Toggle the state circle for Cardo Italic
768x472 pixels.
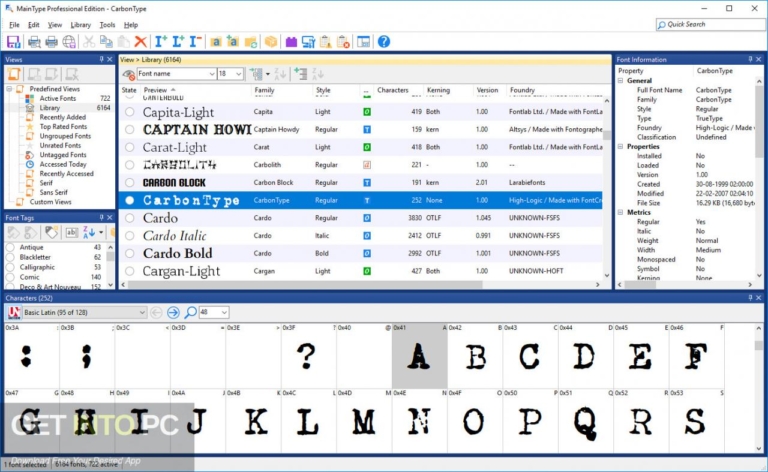tap(129, 236)
